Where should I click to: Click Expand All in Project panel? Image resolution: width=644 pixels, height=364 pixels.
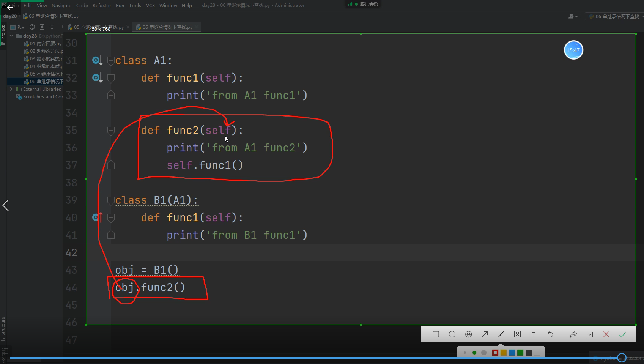coord(42,27)
